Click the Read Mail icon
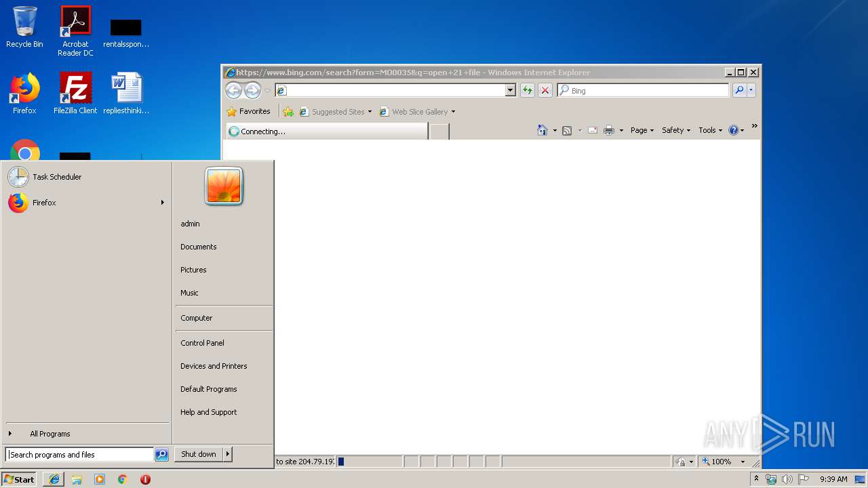868x488 pixels. [593, 130]
